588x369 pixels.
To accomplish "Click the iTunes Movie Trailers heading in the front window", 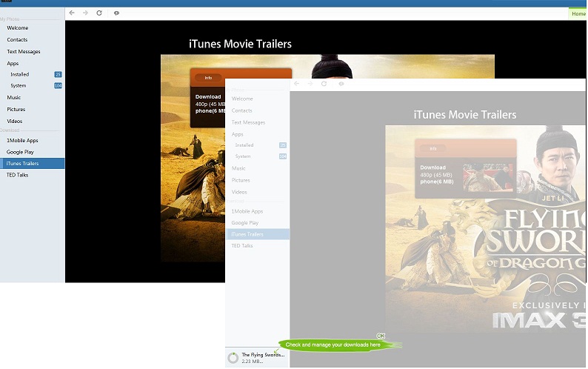I will pyautogui.click(x=465, y=115).
